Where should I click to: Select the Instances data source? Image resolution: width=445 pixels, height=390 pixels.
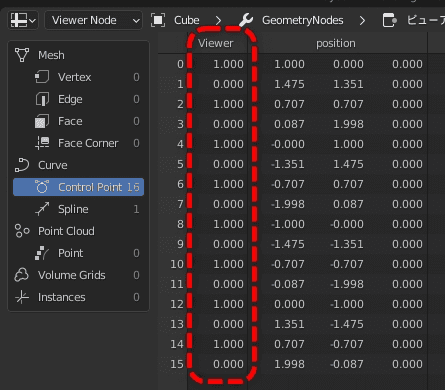click(x=78, y=297)
